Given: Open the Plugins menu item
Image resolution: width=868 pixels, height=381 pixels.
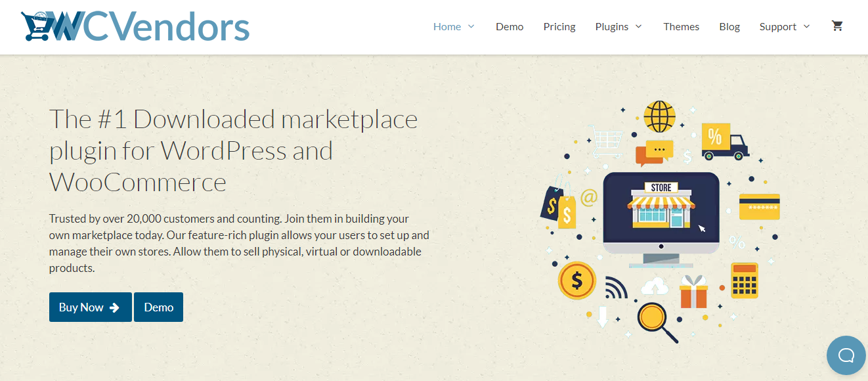Looking at the screenshot, I should click(612, 27).
